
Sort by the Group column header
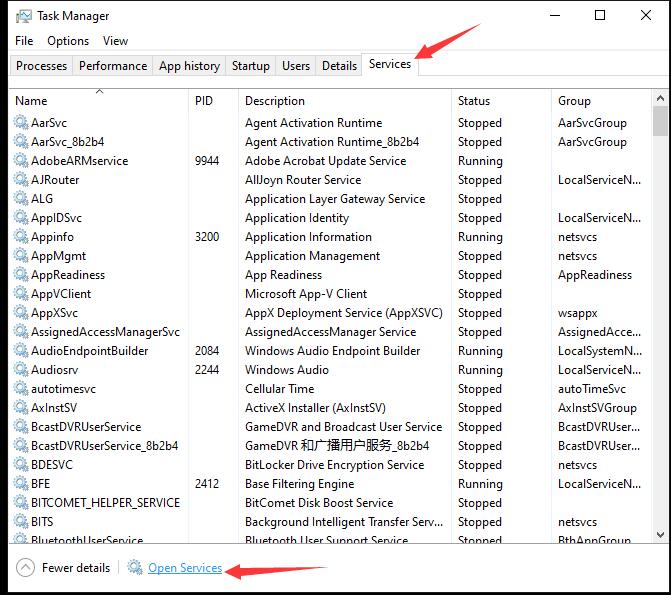tap(601, 101)
